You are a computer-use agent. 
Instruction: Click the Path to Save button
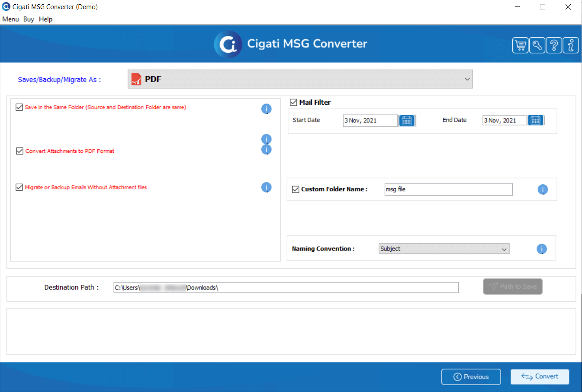click(x=513, y=286)
